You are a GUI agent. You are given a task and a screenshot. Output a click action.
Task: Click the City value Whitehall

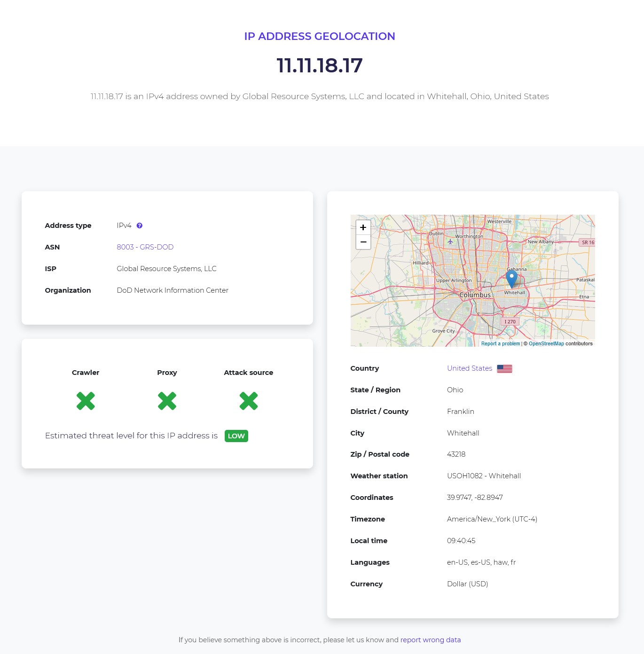click(463, 433)
